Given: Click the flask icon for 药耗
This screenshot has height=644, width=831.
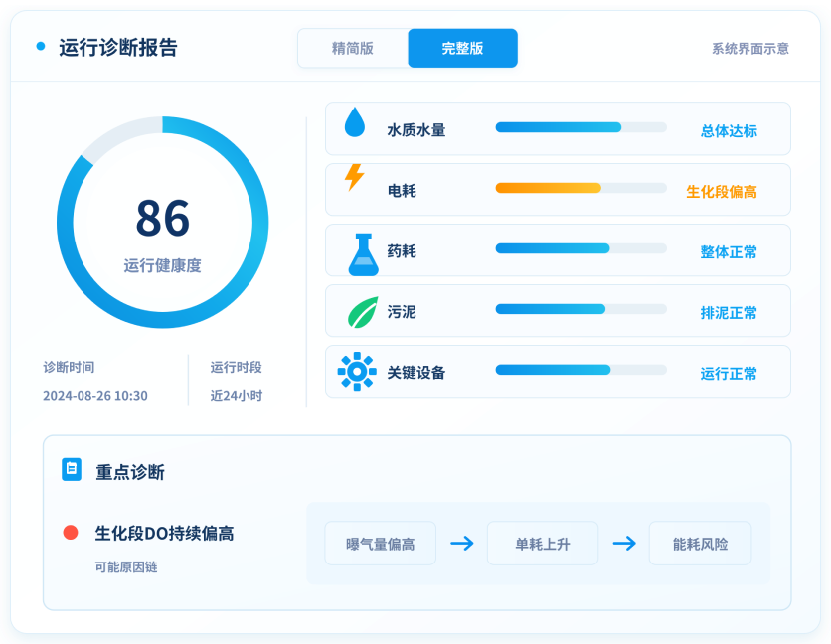Looking at the screenshot, I should [363, 255].
